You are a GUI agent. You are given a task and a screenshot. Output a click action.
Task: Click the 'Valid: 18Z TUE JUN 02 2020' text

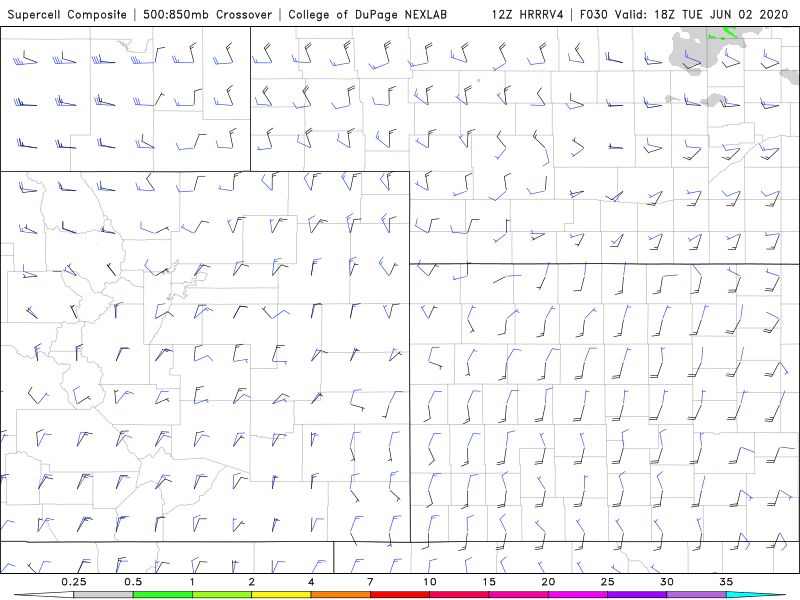point(702,14)
